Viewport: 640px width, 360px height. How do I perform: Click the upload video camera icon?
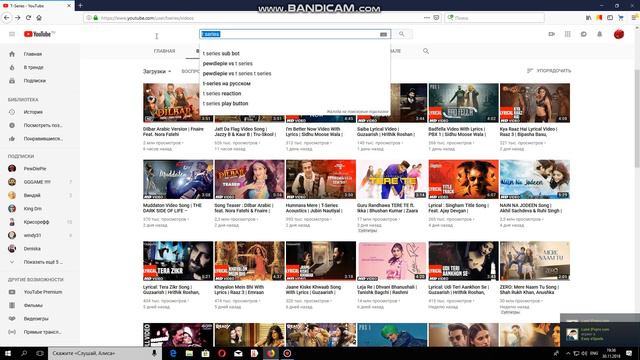(x=551, y=34)
